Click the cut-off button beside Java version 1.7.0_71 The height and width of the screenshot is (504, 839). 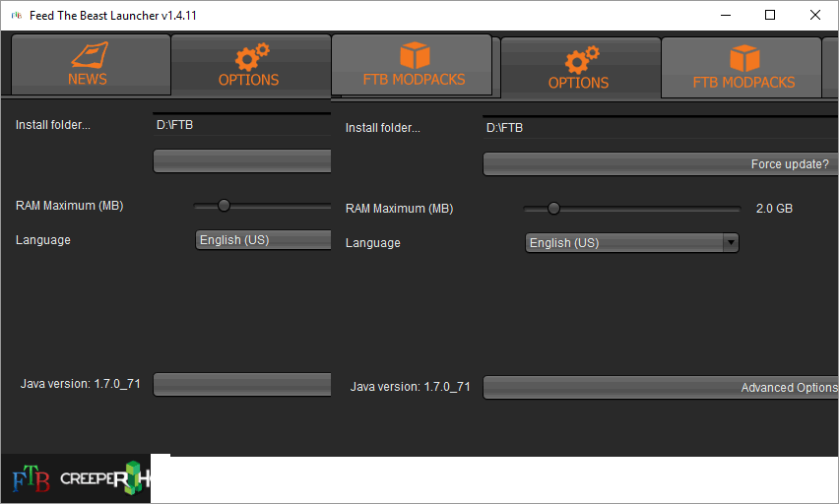(x=241, y=384)
